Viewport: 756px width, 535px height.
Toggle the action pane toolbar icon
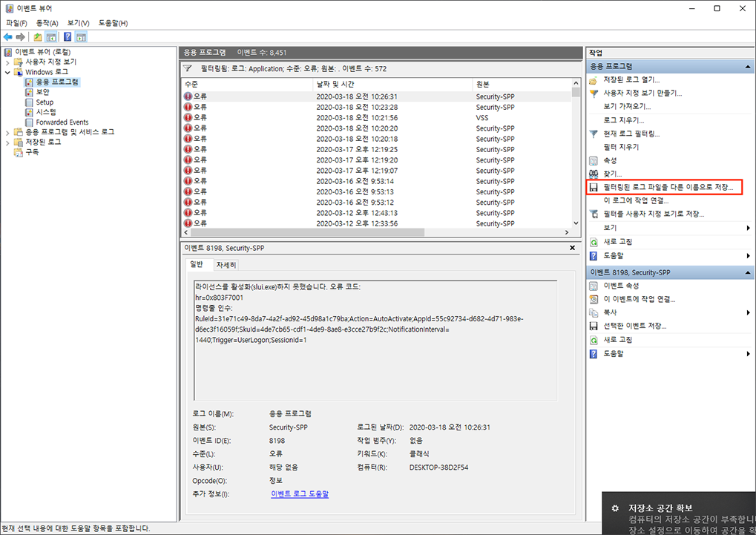[x=81, y=37]
